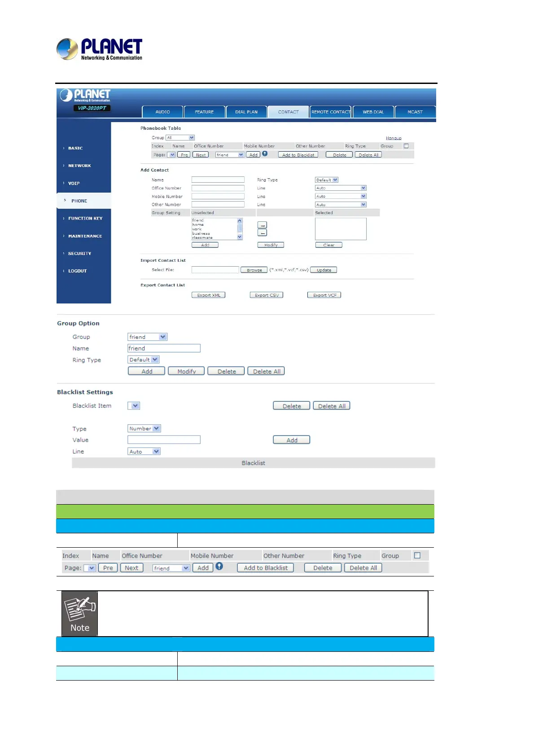Image resolution: width=534 pixels, height=756 pixels.
Task: Click the PLANET logo in the web interface header
Action: (x=85, y=95)
